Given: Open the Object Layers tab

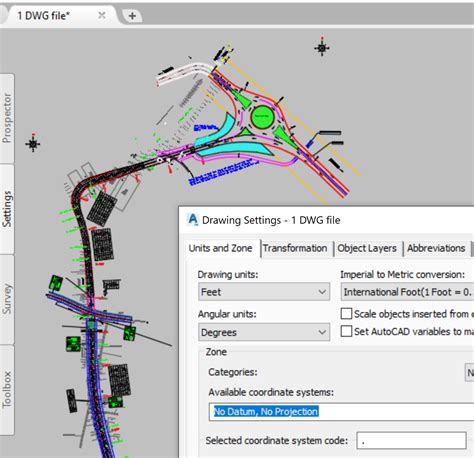Looking at the screenshot, I should [x=367, y=248].
